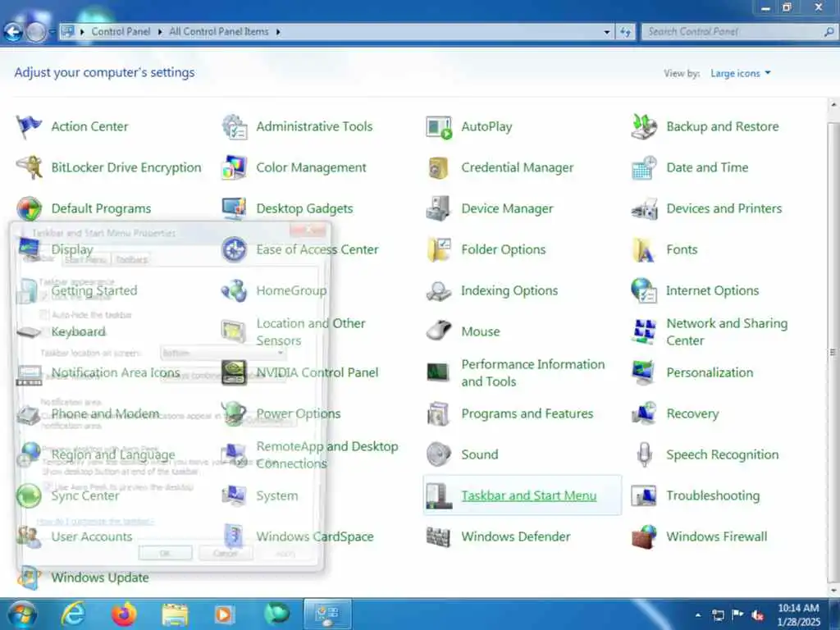
Task: Expand the arrow after Control Panel breadcrumb
Action: click(160, 32)
